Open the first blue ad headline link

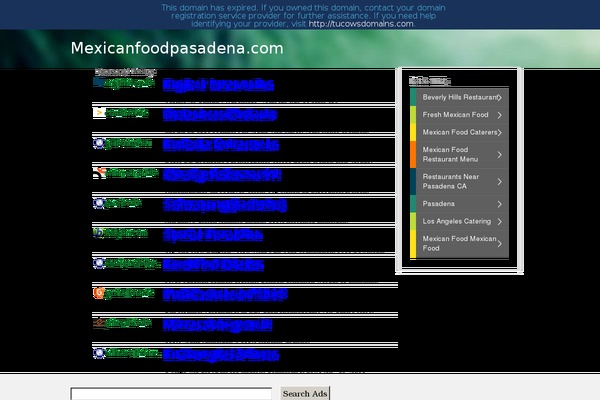point(217,85)
